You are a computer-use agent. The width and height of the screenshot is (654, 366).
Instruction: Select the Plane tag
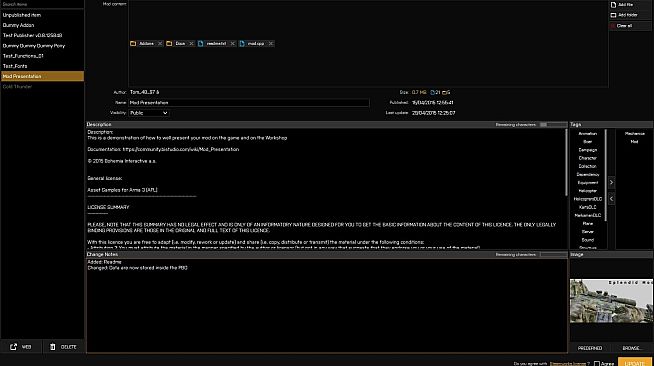tap(587, 223)
